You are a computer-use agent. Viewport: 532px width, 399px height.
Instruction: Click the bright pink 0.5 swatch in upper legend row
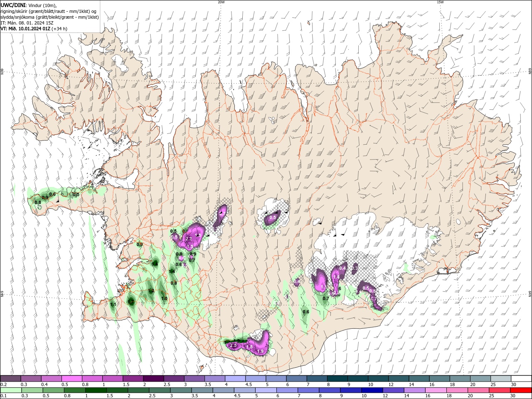pos(72,379)
